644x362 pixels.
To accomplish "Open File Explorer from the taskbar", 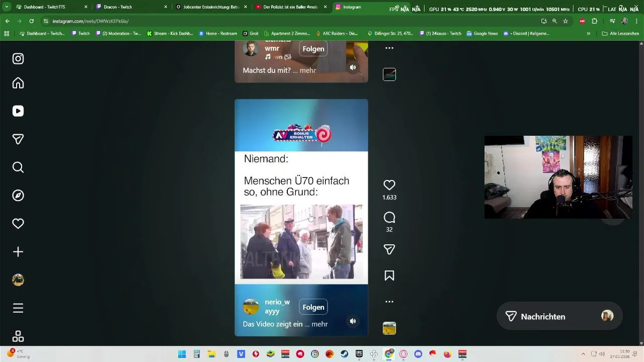I will point(211,354).
